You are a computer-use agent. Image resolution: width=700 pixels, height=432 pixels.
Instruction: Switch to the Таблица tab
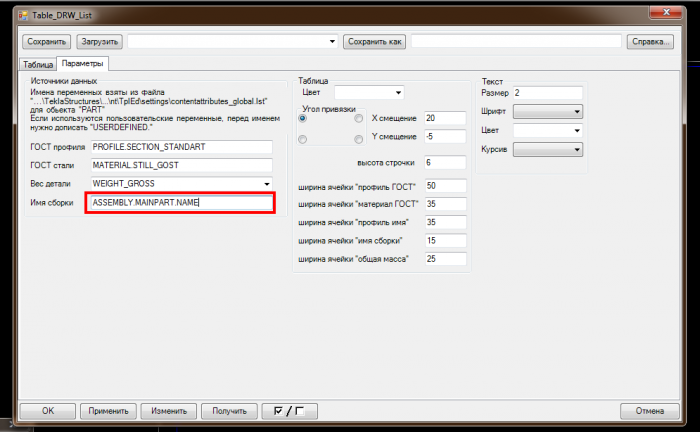38,64
